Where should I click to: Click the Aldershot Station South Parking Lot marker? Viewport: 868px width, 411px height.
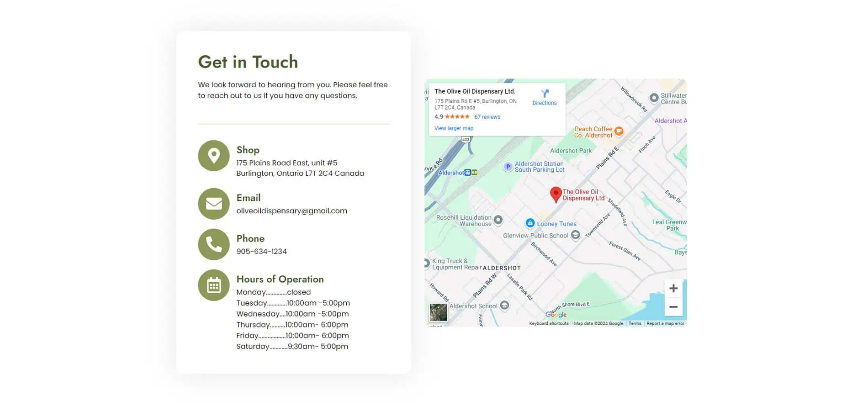[508, 167]
